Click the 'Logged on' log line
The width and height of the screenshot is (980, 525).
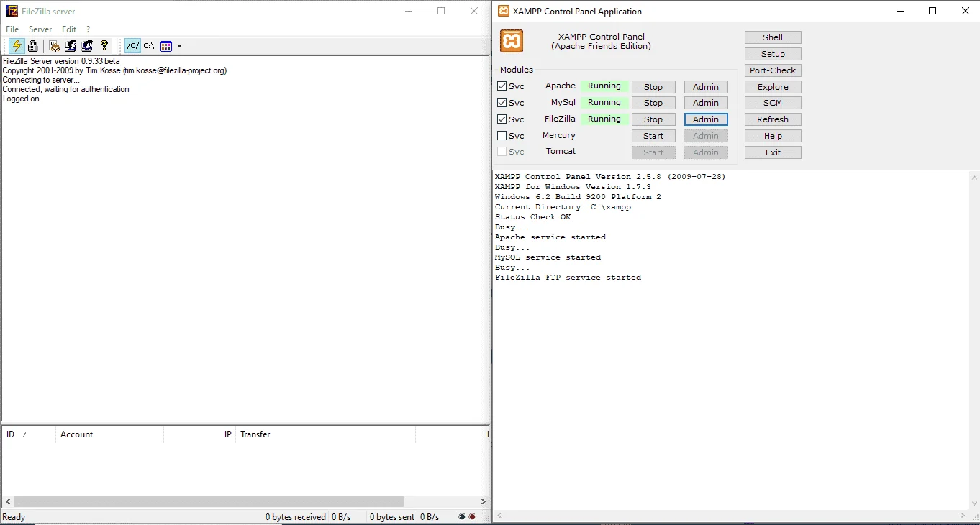click(21, 99)
